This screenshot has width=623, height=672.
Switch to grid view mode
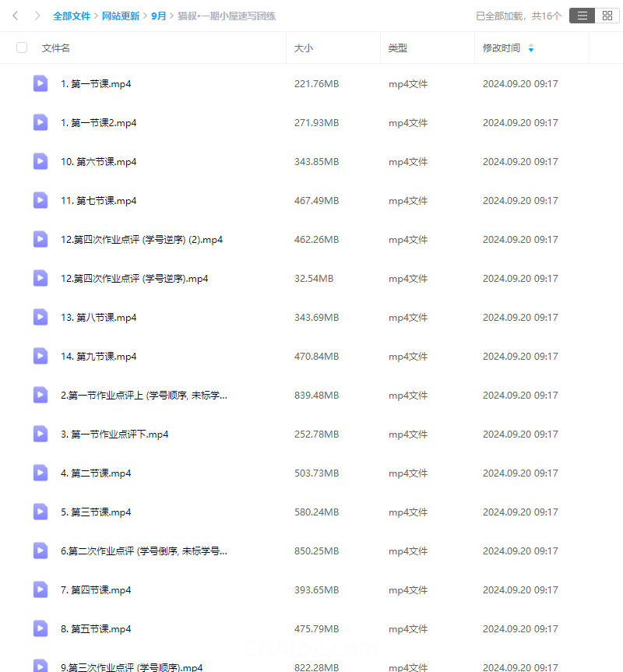(607, 16)
